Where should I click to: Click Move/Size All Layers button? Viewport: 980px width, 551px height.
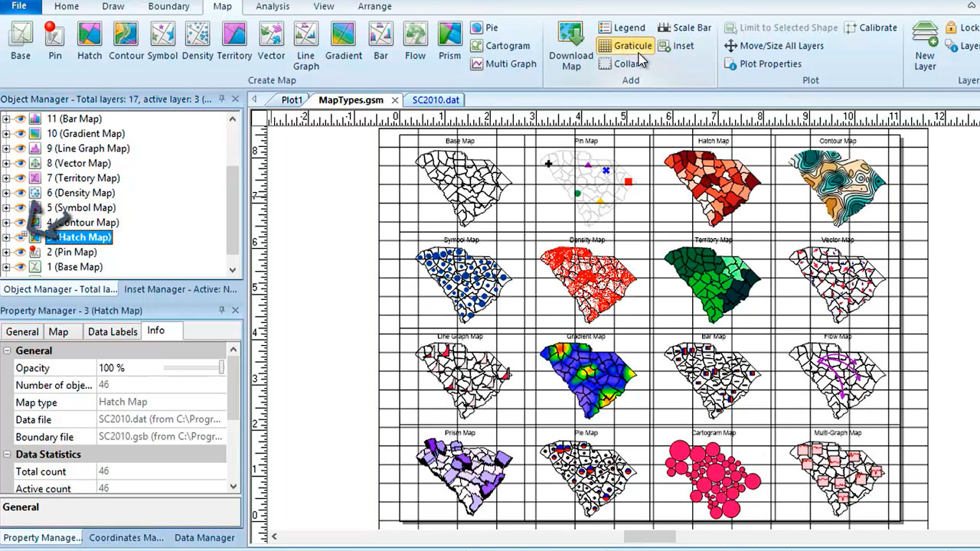[774, 46]
